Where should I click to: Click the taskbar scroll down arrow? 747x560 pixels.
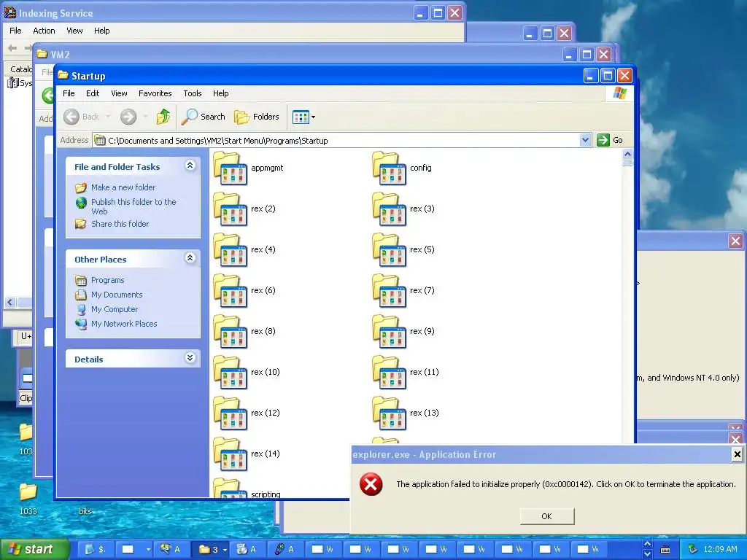(x=647, y=554)
